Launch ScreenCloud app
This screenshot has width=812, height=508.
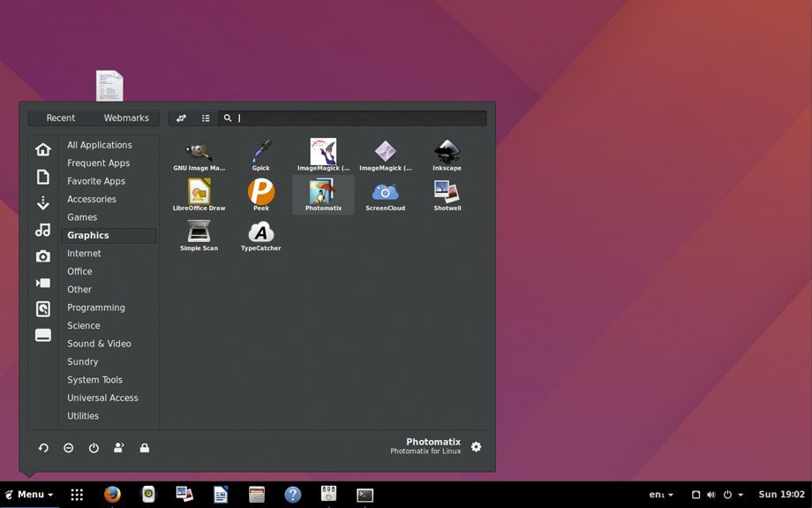click(385, 194)
